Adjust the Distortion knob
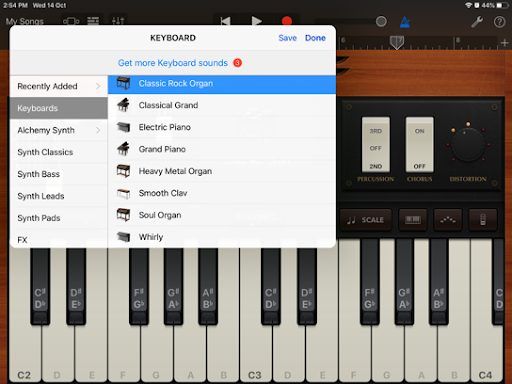The image size is (512, 384). click(x=468, y=146)
